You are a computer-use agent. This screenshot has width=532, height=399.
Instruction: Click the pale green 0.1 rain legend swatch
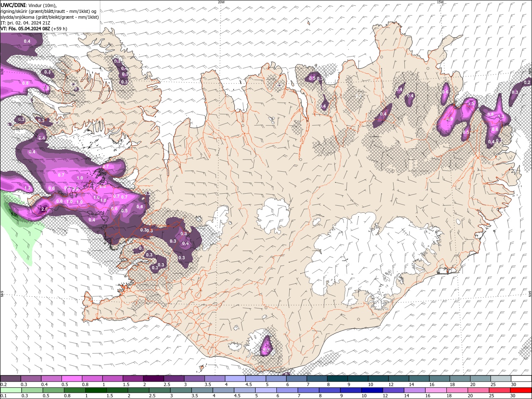point(11,390)
